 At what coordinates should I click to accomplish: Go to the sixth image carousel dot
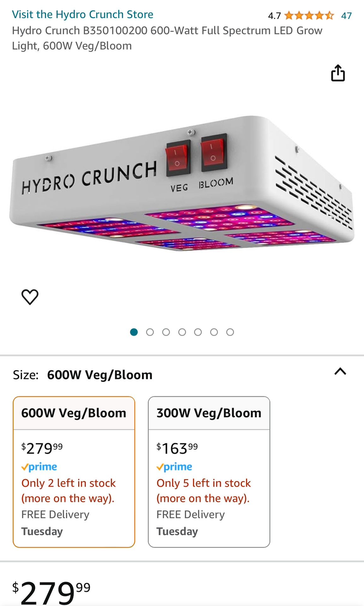point(214,332)
